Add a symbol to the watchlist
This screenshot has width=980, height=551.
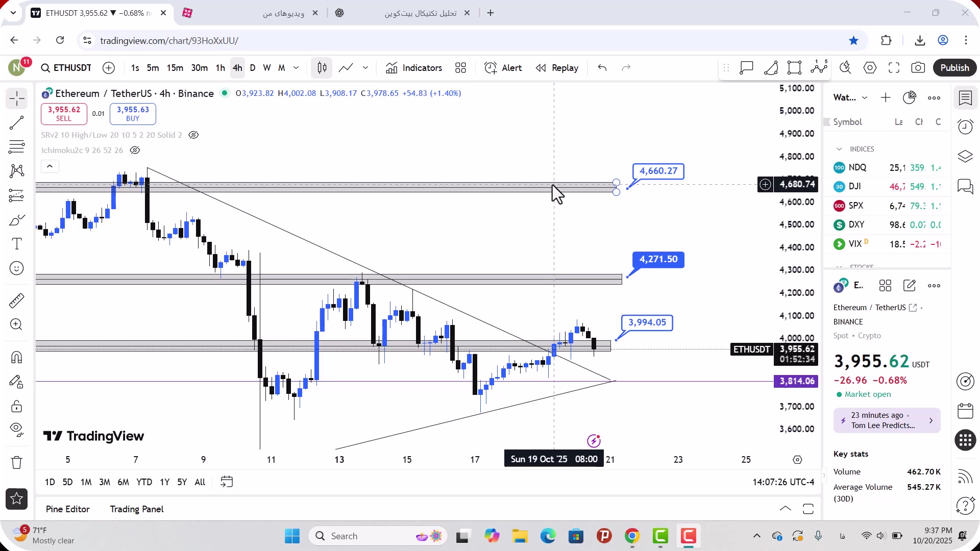(886, 97)
